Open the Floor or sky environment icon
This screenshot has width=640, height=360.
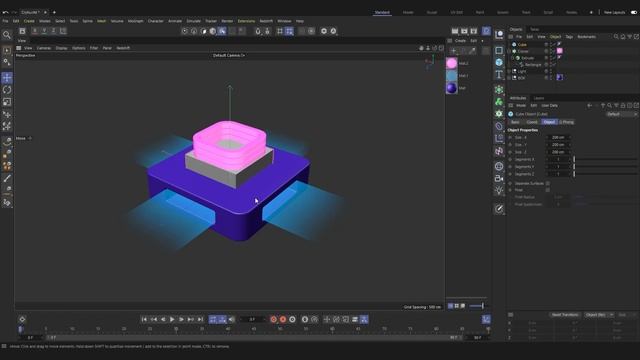[499, 166]
